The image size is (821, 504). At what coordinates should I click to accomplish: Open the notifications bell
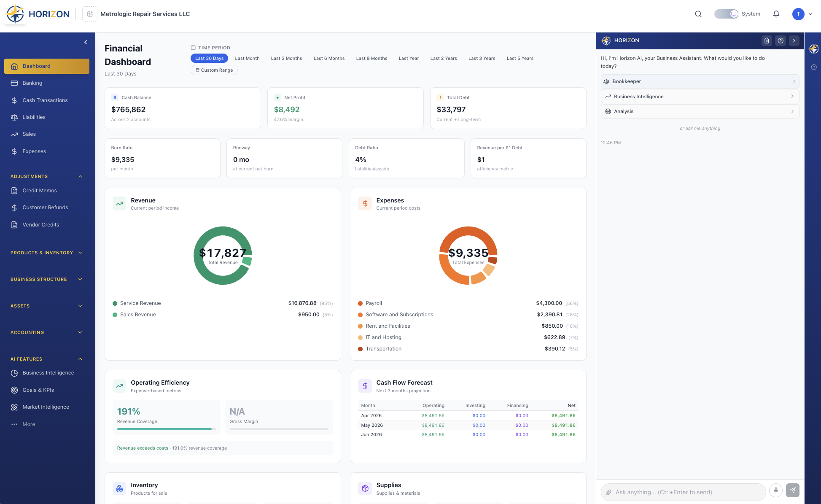point(776,13)
